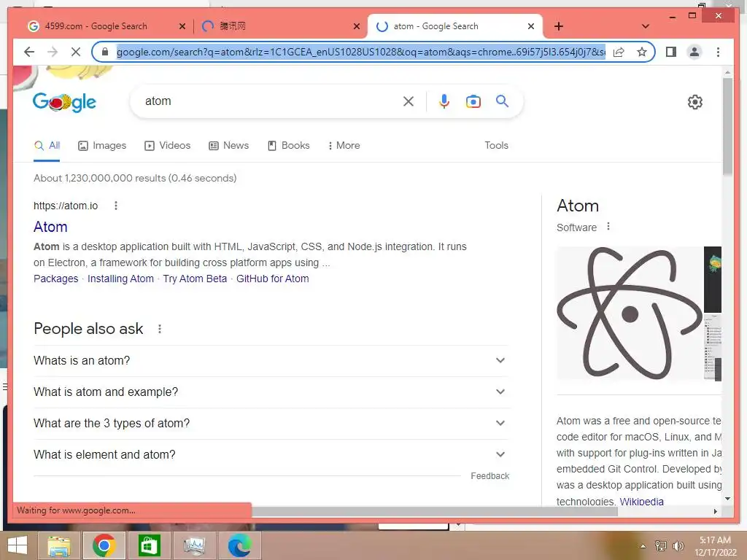747x560 pixels.
Task: Click the Google doodle logo
Action: tap(64, 102)
